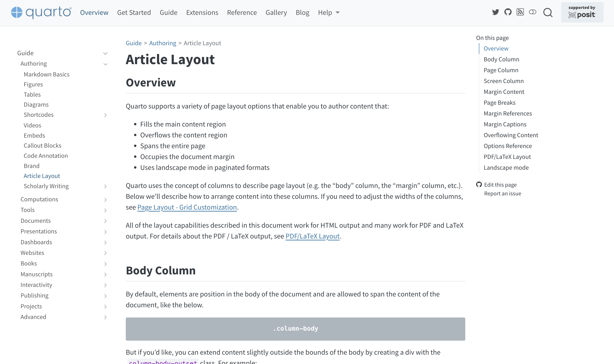This screenshot has height=364, width=614.
Task: Follow Page Layout - Grid Customization link
Action: click(187, 207)
